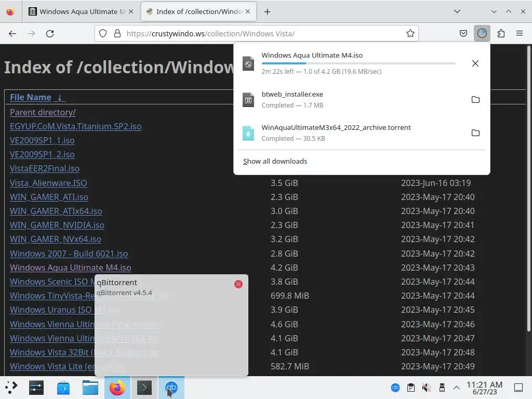Open System Settings from the taskbar

(36, 388)
